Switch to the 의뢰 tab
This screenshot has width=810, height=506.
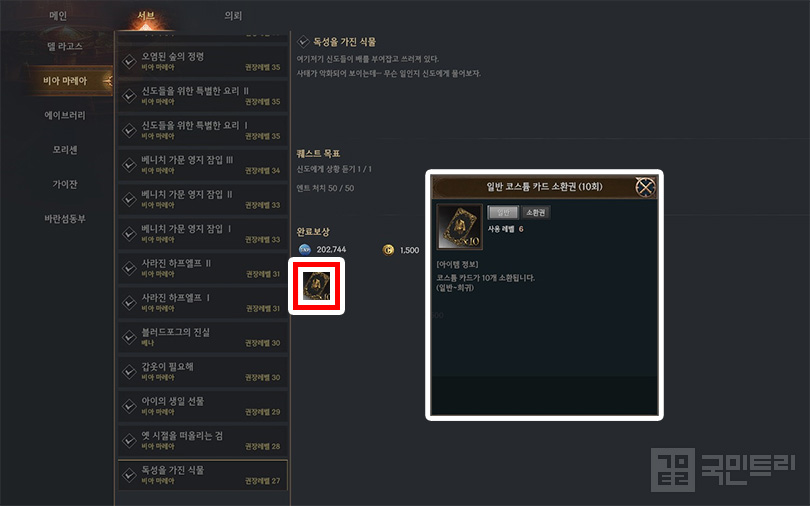[x=233, y=15]
